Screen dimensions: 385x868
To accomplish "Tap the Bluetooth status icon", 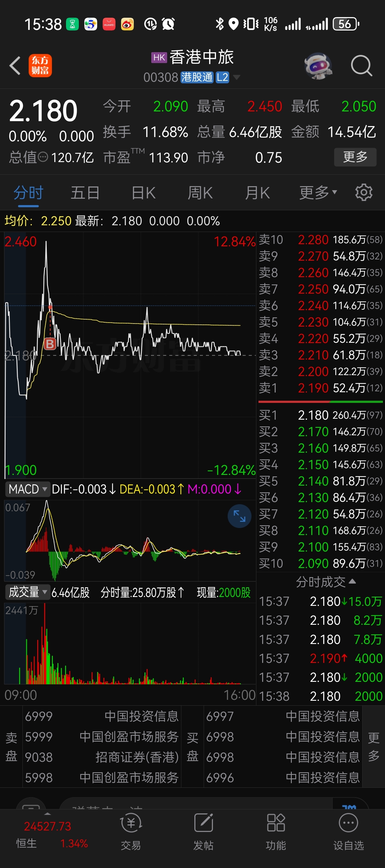I will click(x=220, y=24).
